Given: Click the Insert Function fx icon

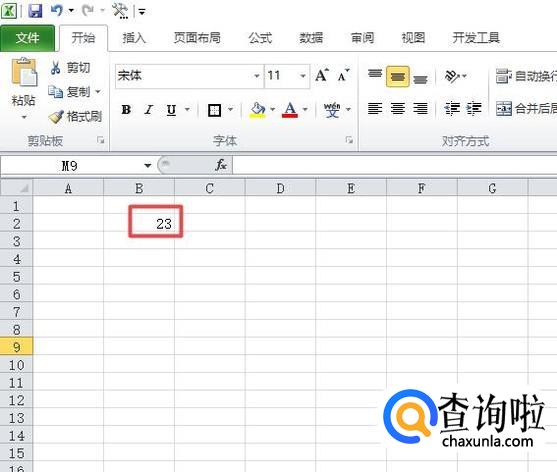Looking at the screenshot, I should [x=221, y=165].
